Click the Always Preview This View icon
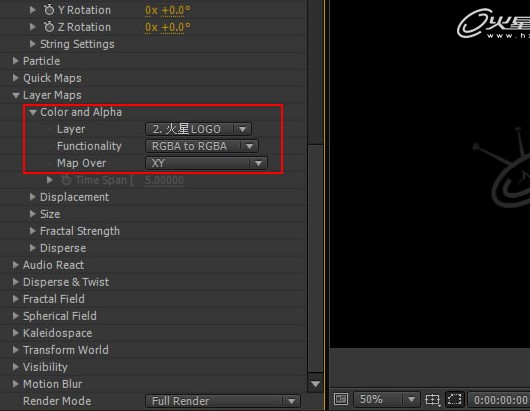Viewport: 530px width, 411px height. click(341, 399)
